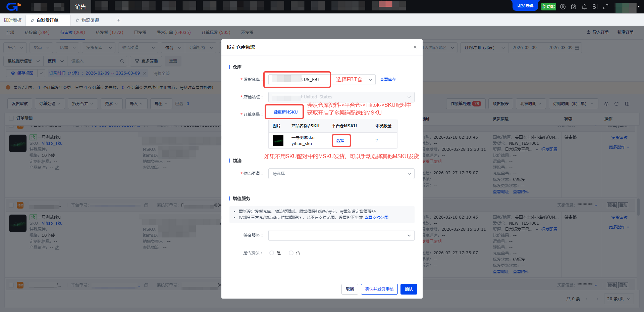
Task: Click the 确认 button
Action: pos(409,289)
